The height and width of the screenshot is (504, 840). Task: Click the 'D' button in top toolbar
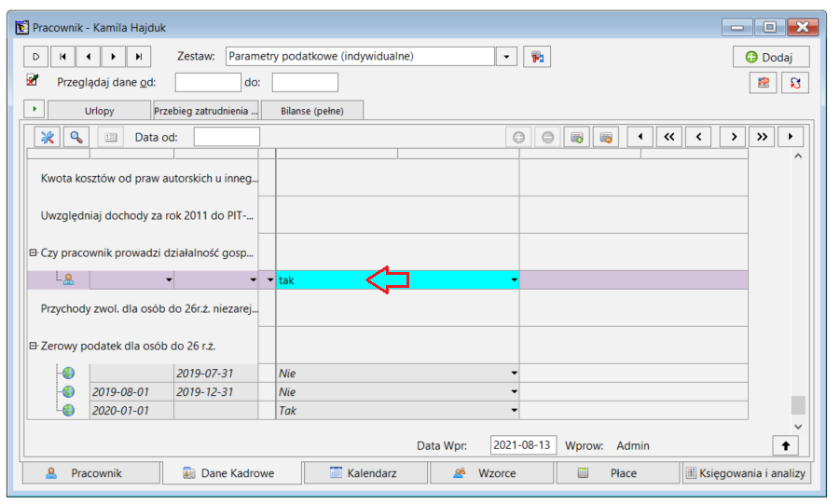35,57
